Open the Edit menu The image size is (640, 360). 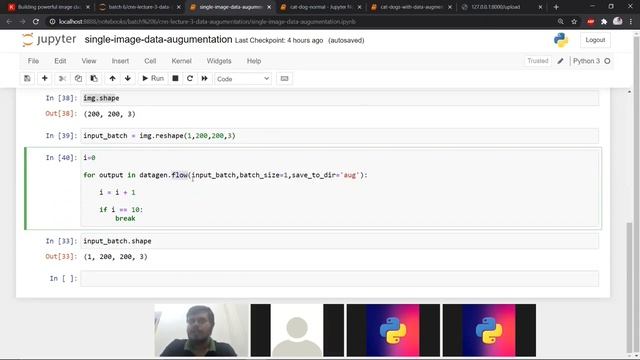[x=60, y=61]
